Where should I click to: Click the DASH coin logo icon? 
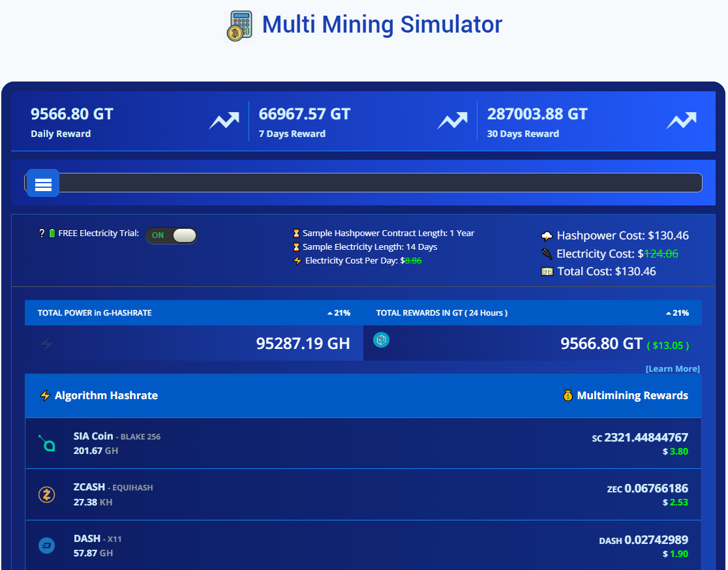click(47, 546)
